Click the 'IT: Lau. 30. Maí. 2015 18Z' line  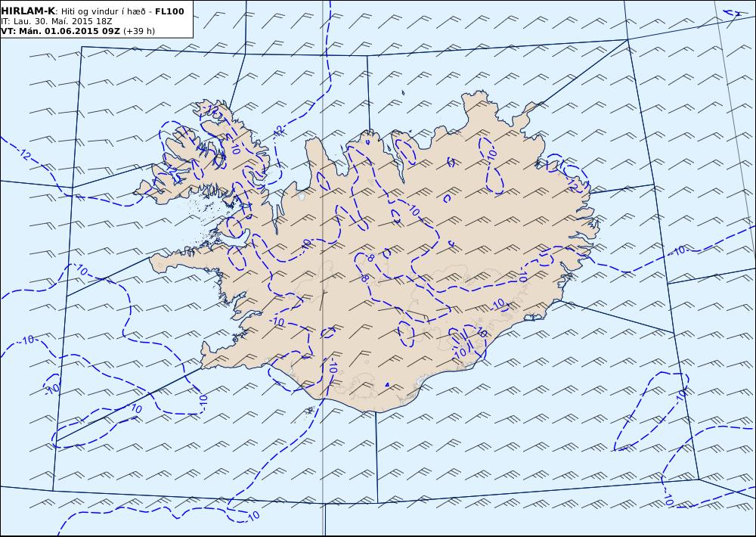pyautogui.click(x=57, y=21)
